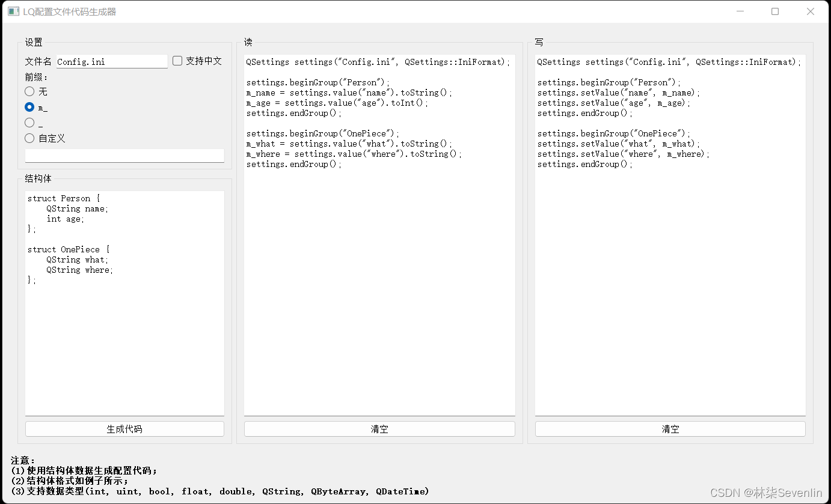Click the QSettings declaration line in 读 panel

(378, 62)
